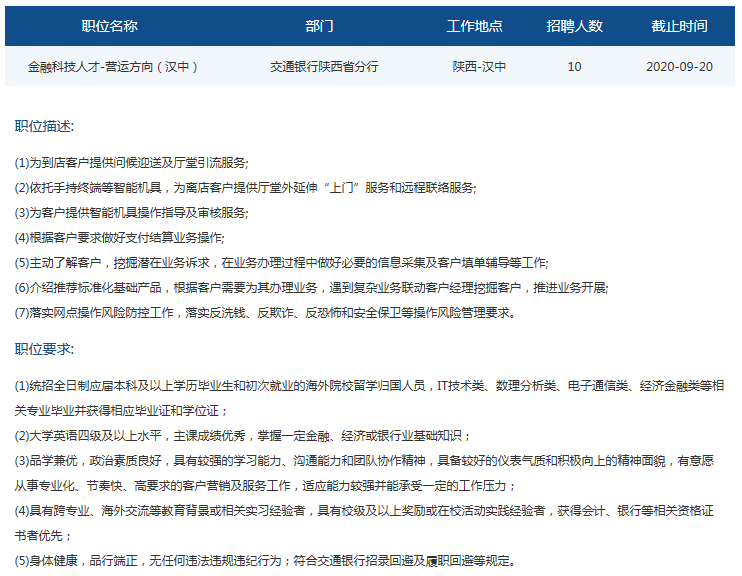Viewport: 742px width, 576px height.
Task: Click requirement (1) 统招全日制应届本科 line
Action: (369, 386)
